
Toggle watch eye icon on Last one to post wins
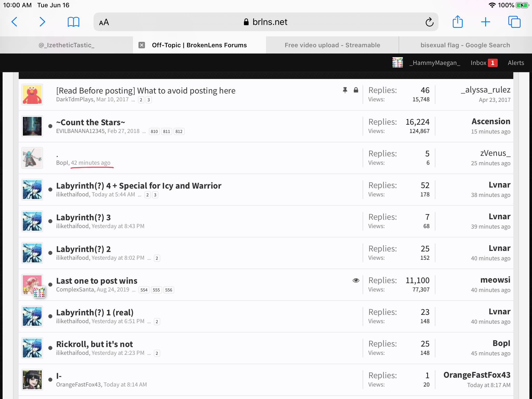coord(356,280)
